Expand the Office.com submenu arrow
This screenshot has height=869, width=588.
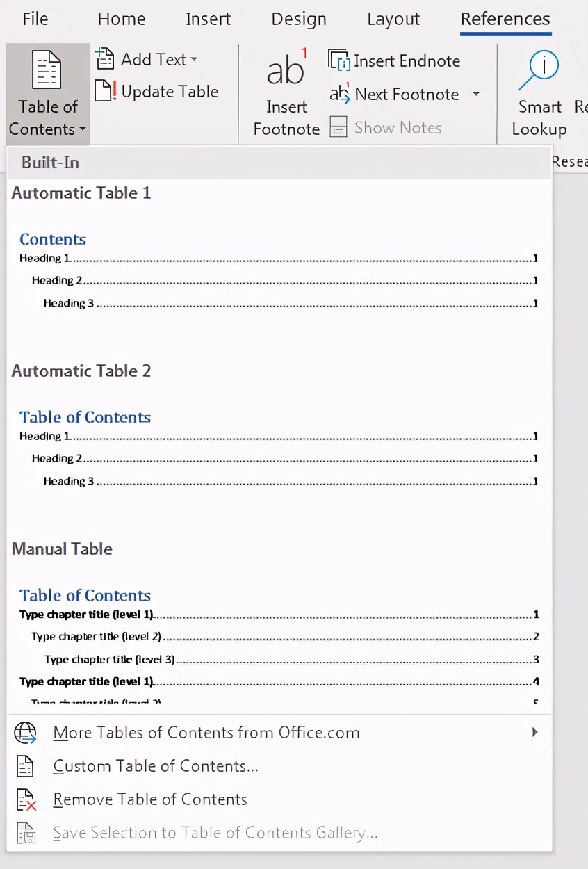[534, 732]
